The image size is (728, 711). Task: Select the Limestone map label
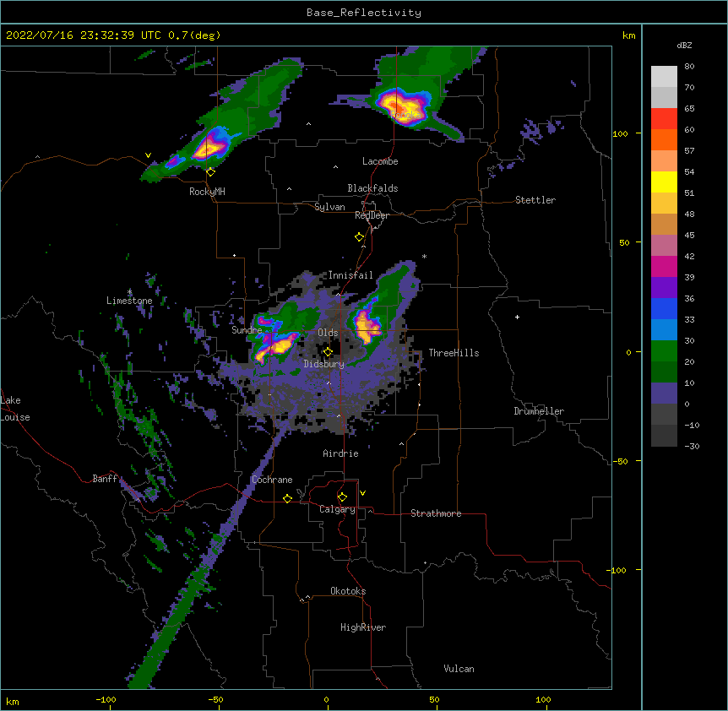[129, 301]
